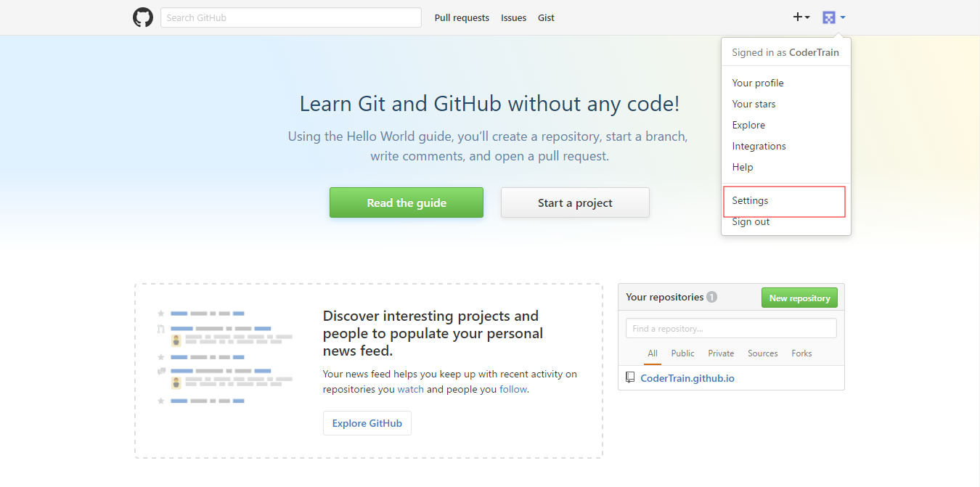Click the Explore GitHub button
This screenshot has width=980, height=487.
(367, 423)
